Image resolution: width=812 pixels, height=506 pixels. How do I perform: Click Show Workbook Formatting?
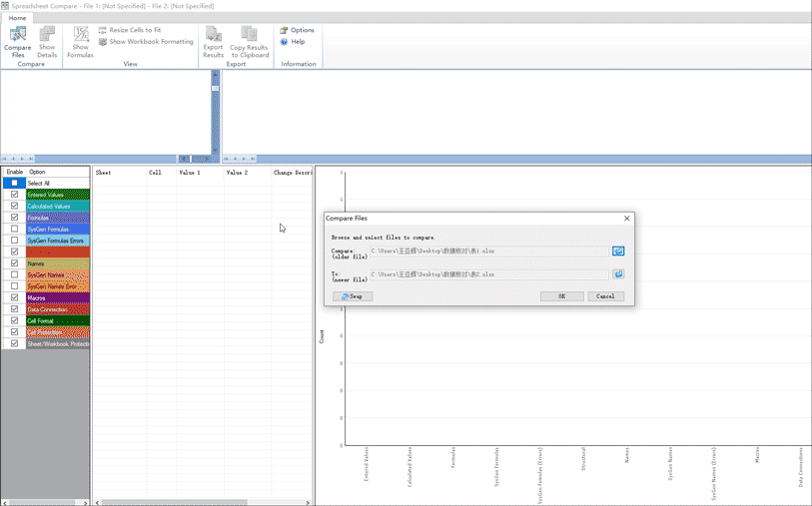point(146,42)
